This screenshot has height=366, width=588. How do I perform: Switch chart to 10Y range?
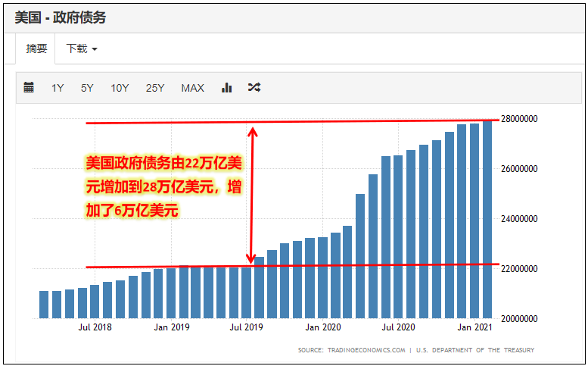pyautogui.click(x=120, y=88)
